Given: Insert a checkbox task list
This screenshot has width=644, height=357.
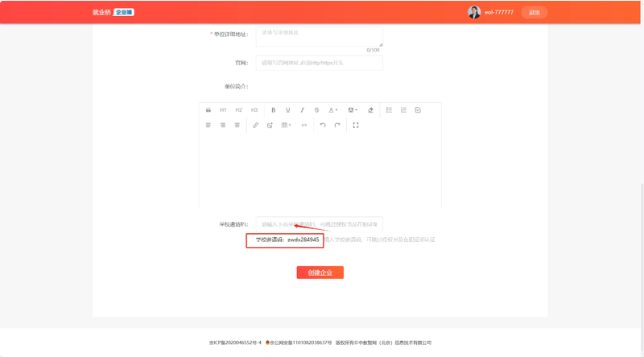Looking at the screenshot, I should (x=418, y=110).
